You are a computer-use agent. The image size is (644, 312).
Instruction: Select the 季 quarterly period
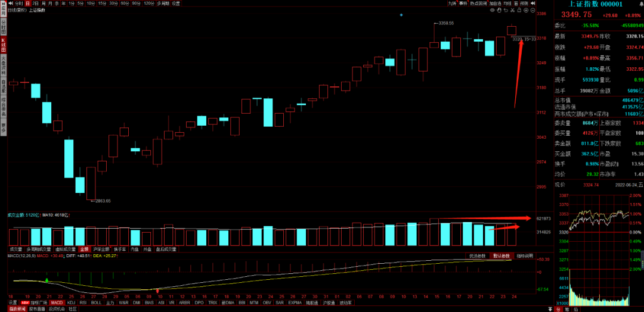pos(57,4)
